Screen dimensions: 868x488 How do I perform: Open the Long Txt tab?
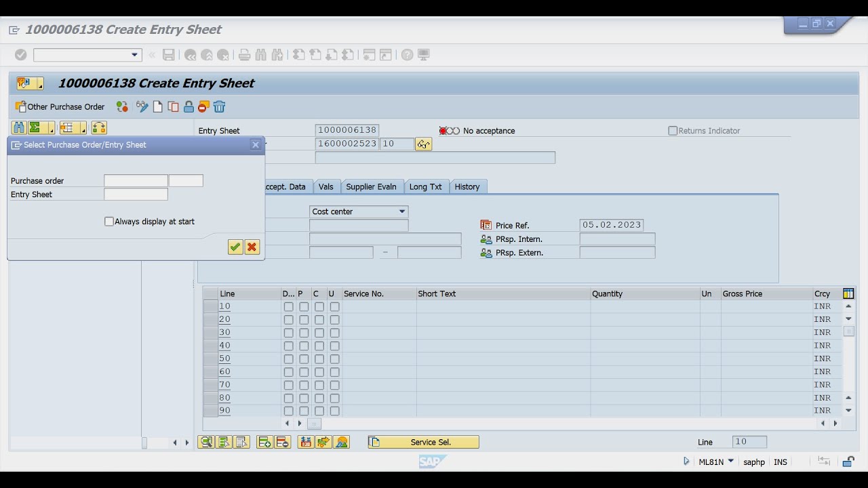point(425,186)
